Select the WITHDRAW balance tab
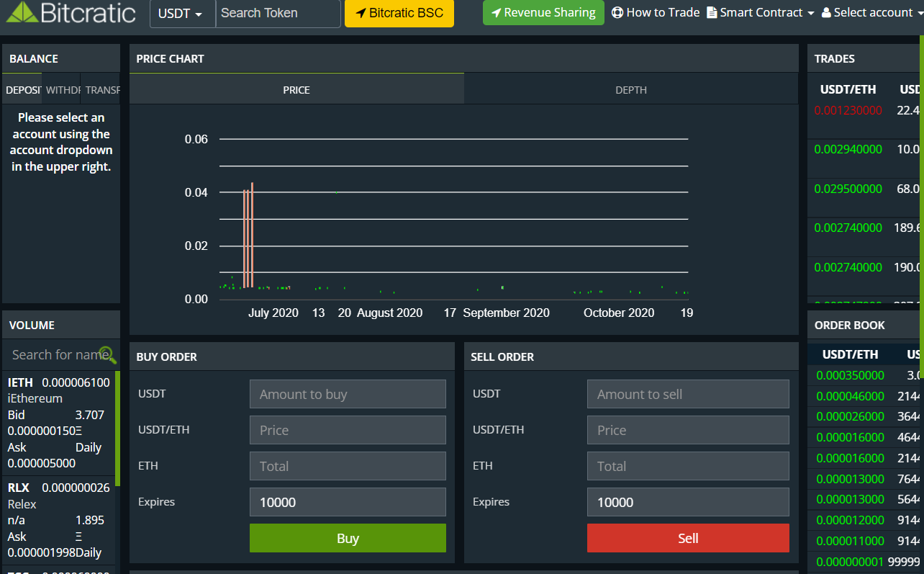 point(62,90)
